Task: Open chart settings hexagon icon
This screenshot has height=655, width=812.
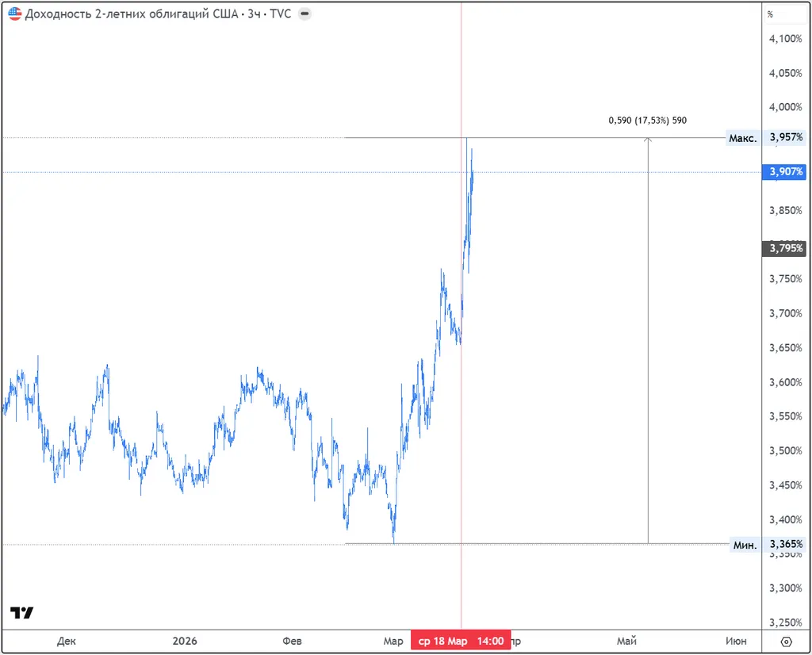Action: [x=785, y=642]
